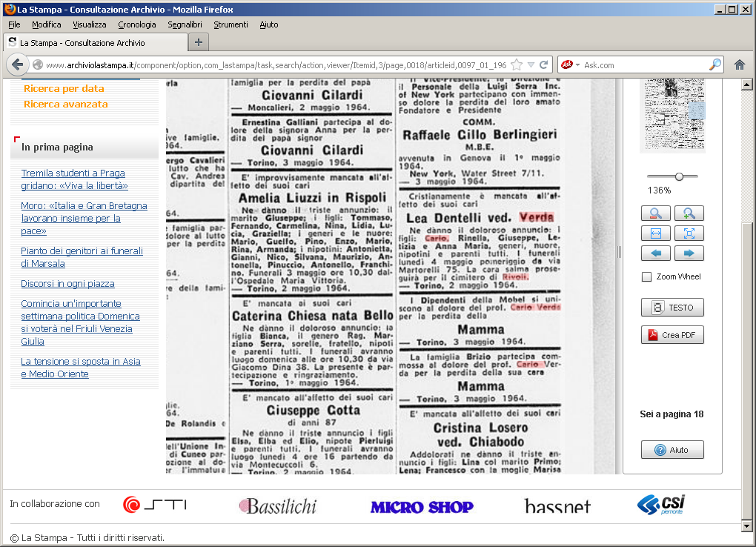Open the Firefox home page

coord(739,64)
